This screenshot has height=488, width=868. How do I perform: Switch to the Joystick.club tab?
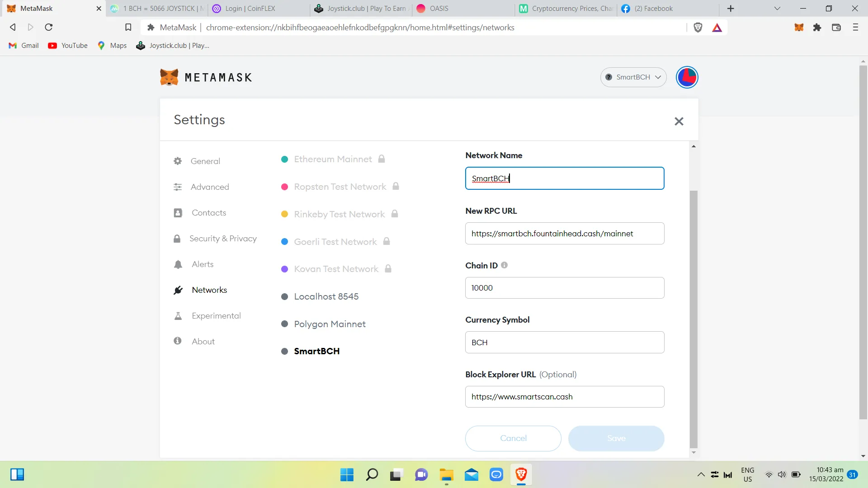(361, 9)
